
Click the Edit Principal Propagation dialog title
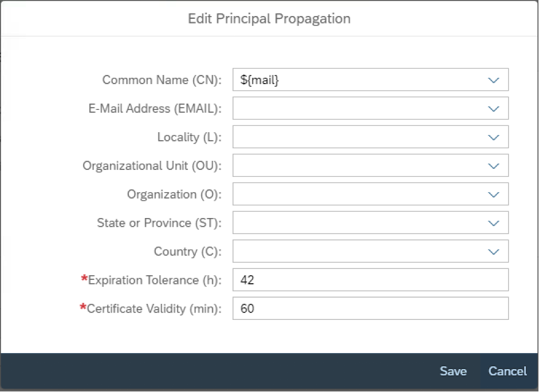[269, 18]
